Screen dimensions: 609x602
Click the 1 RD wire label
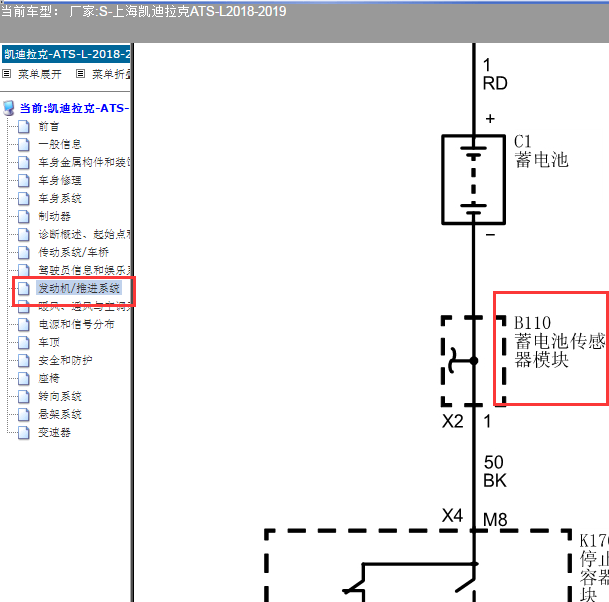(495, 74)
